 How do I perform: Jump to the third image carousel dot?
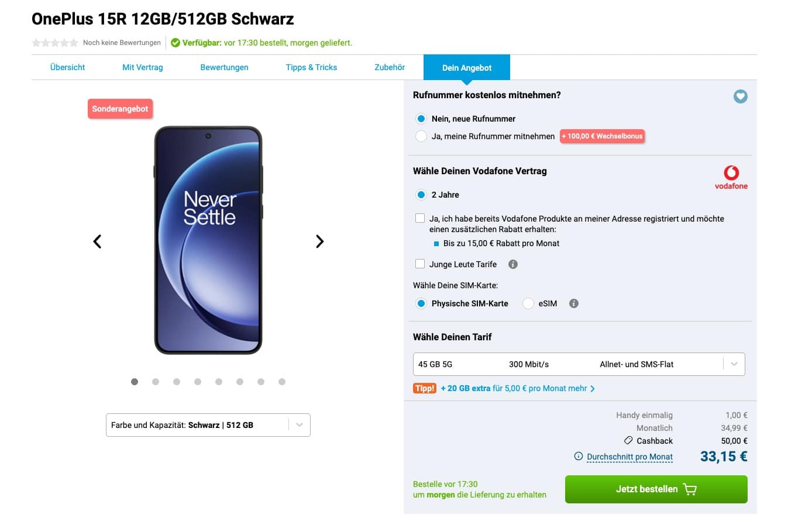pos(177,382)
